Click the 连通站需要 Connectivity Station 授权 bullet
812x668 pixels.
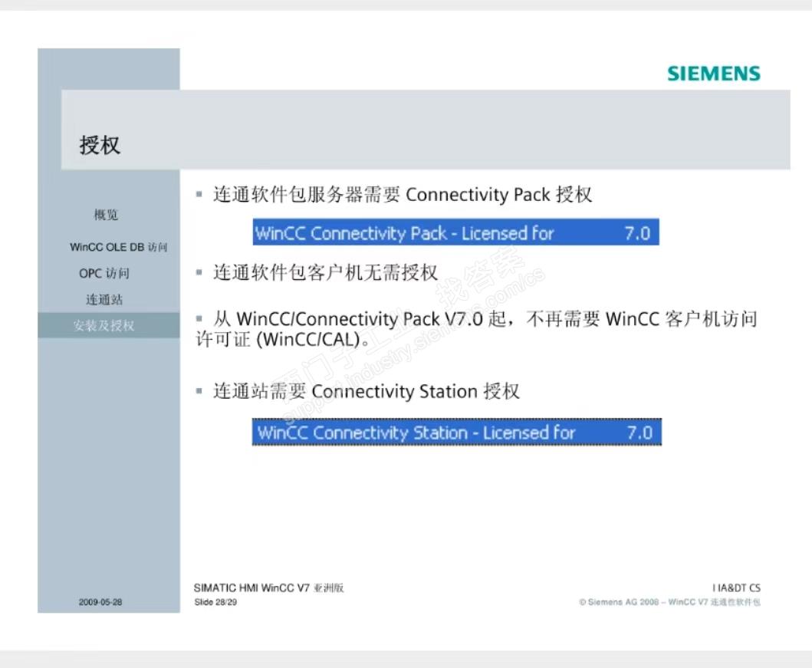coord(366,391)
